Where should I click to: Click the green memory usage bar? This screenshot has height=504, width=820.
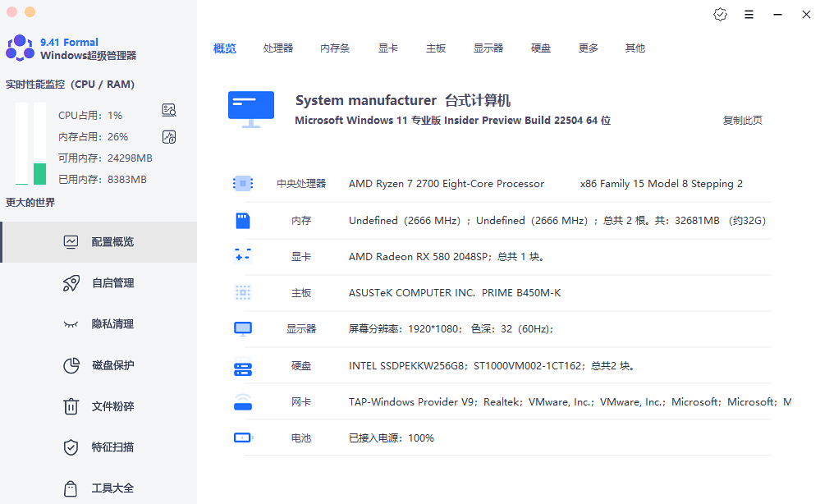coord(39,173)
